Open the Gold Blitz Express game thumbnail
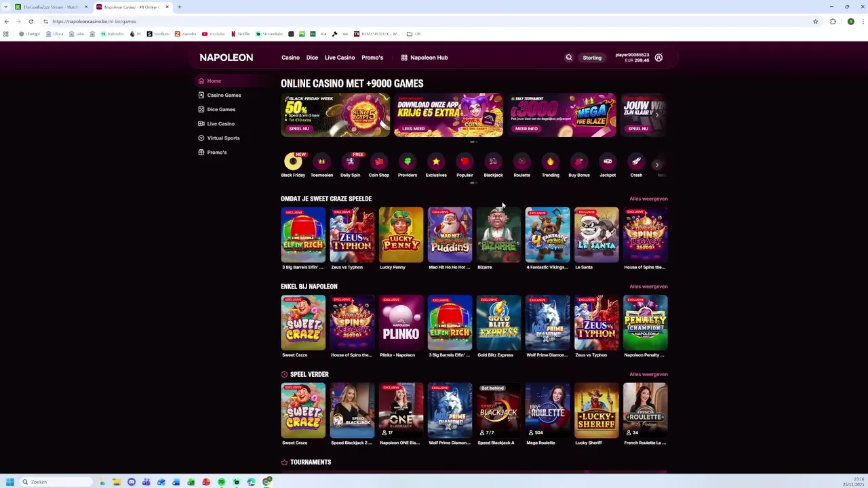 pos(498,323)
